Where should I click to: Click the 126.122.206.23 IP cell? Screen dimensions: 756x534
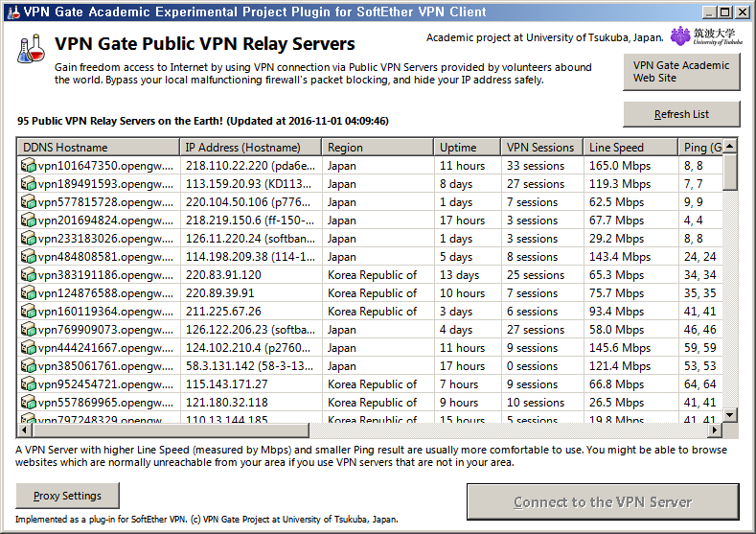pos(250,330)
